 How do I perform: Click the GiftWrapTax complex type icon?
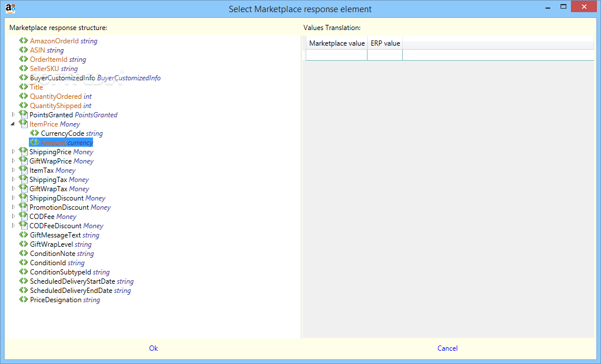23,188
